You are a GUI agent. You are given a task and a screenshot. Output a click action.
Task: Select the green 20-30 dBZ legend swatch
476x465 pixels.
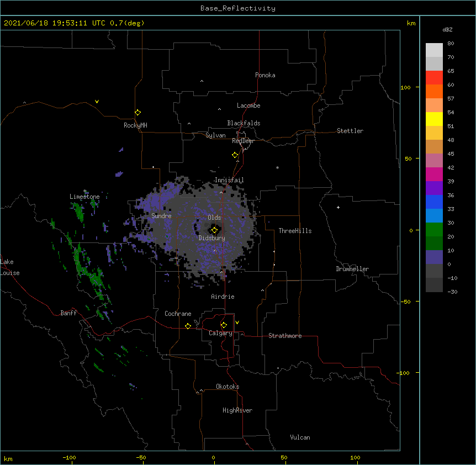pos(434,230)
